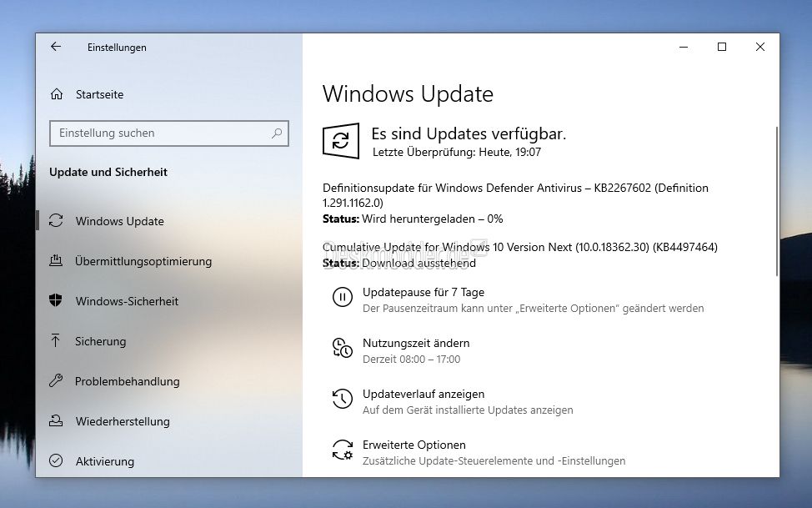This screenshot has height=508, width=812.
Task: Open Nutzungszeit ändern option
Action: 416,343
